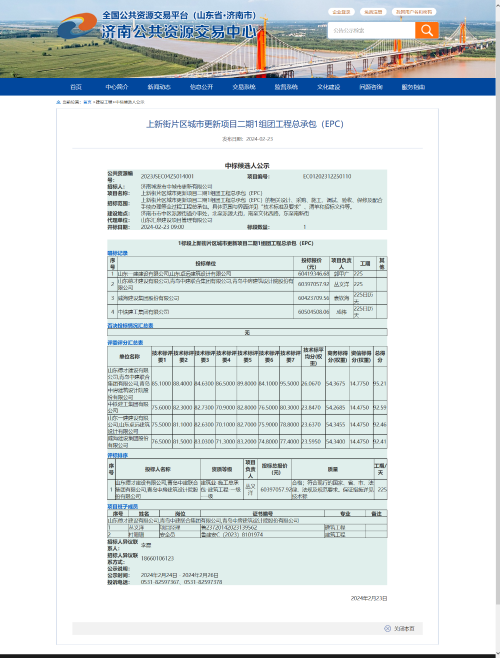Click the site search input box
This screenshot has width=500, height=658.
click(371, 30)
